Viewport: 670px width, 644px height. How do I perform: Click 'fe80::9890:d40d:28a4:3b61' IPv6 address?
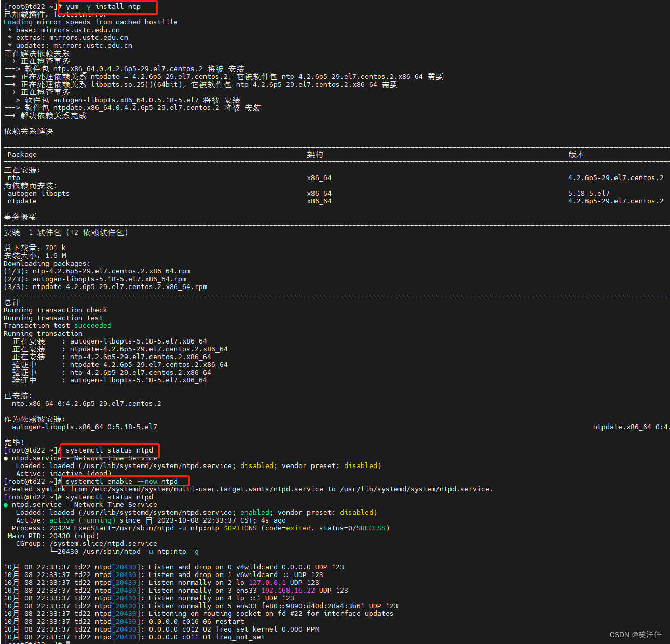click(313, 606)
